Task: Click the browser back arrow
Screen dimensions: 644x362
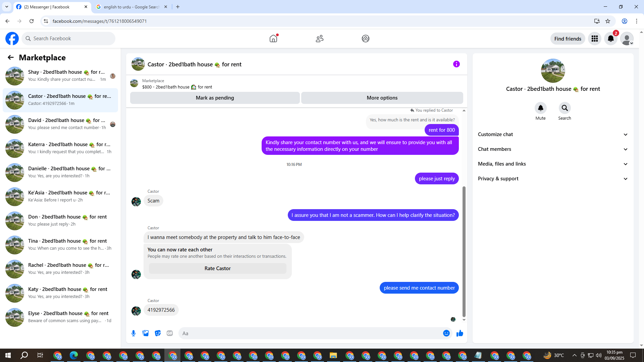Action: click(7, 21)
